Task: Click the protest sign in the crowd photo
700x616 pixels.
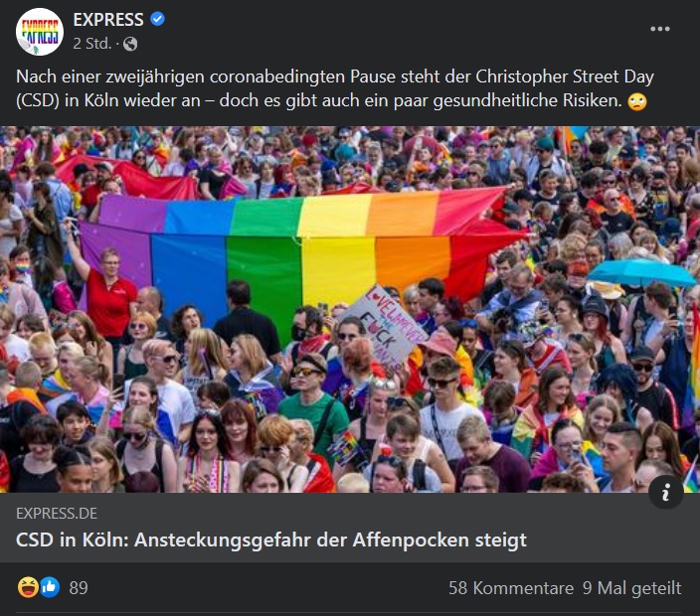Action: coord(384,327)
